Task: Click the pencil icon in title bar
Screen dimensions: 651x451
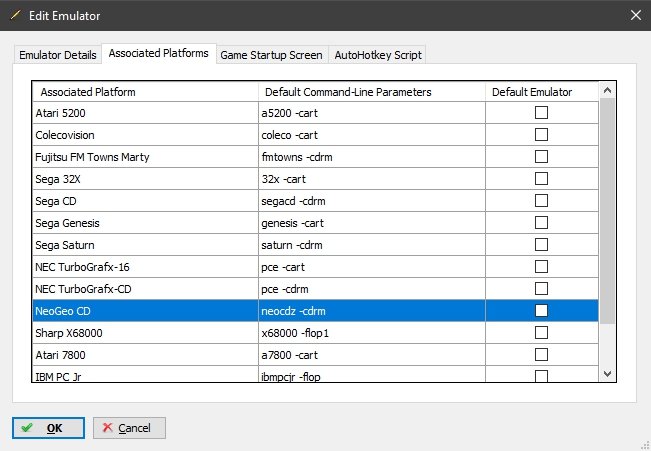Action: pos(15,15)
